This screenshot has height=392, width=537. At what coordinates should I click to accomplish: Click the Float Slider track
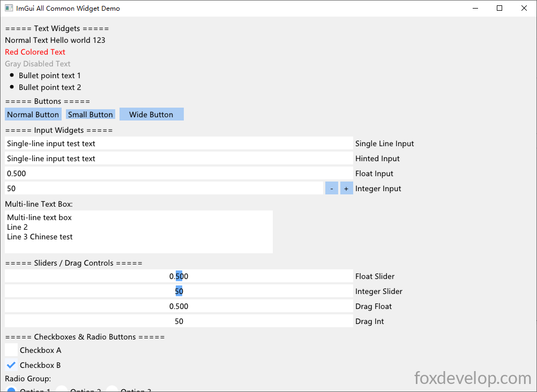[x=179, y=276]
